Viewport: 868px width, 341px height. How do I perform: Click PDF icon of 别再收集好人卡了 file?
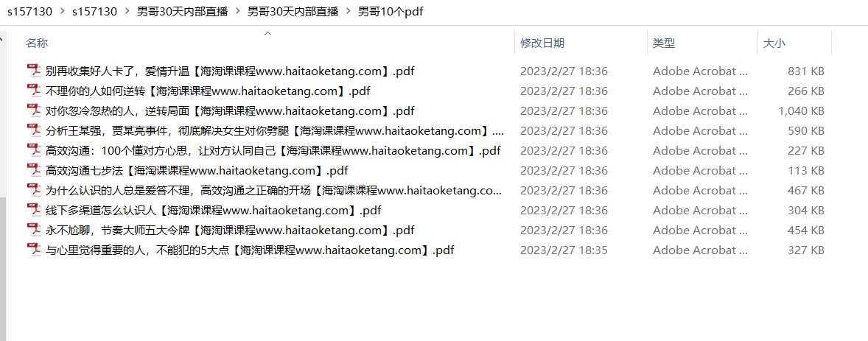35,71
